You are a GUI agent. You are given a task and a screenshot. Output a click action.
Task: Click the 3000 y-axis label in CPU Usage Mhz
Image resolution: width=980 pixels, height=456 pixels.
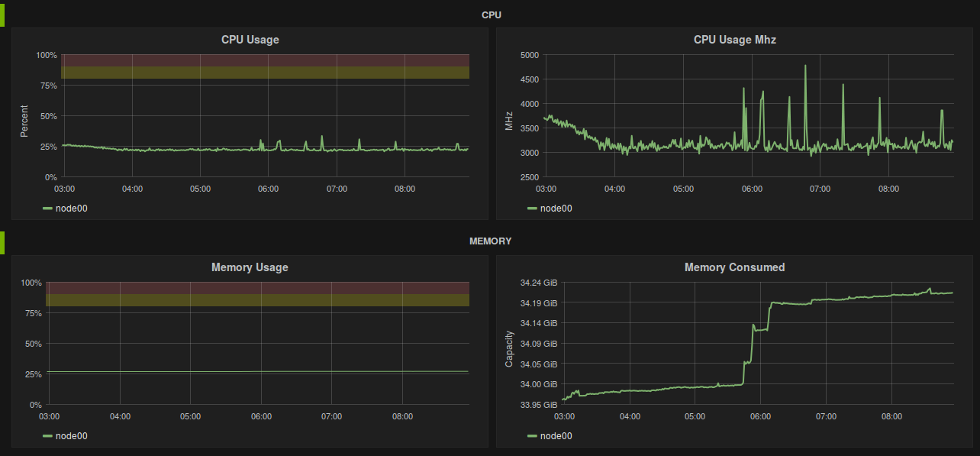[529, 153]
